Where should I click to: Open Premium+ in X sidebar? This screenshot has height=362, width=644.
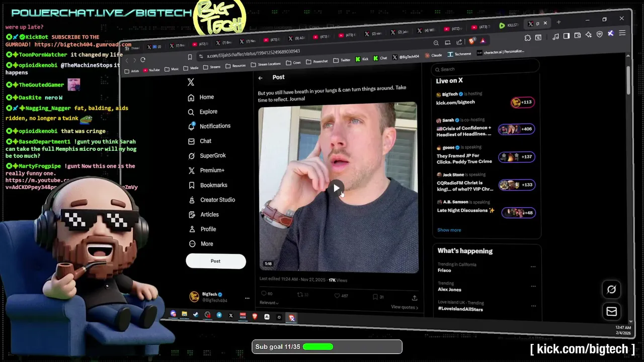coord(206,170)
